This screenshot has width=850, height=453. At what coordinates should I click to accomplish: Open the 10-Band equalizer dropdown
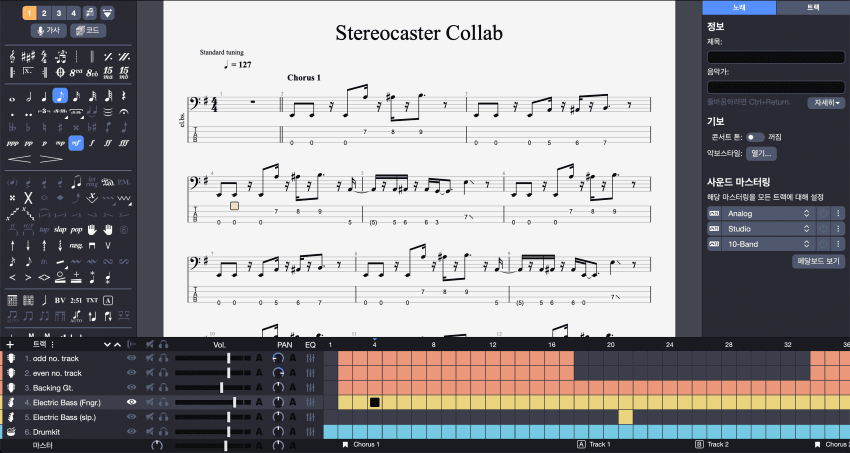click(x=768, y=244)
